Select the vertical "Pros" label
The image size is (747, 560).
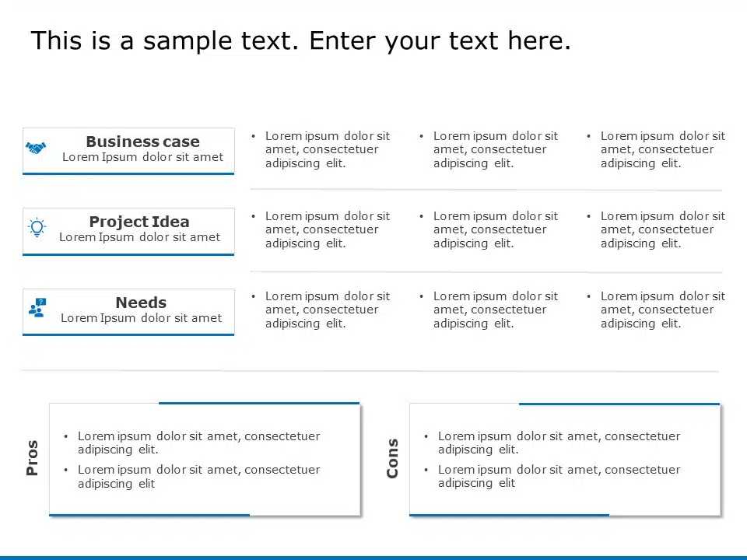point(32,458)
